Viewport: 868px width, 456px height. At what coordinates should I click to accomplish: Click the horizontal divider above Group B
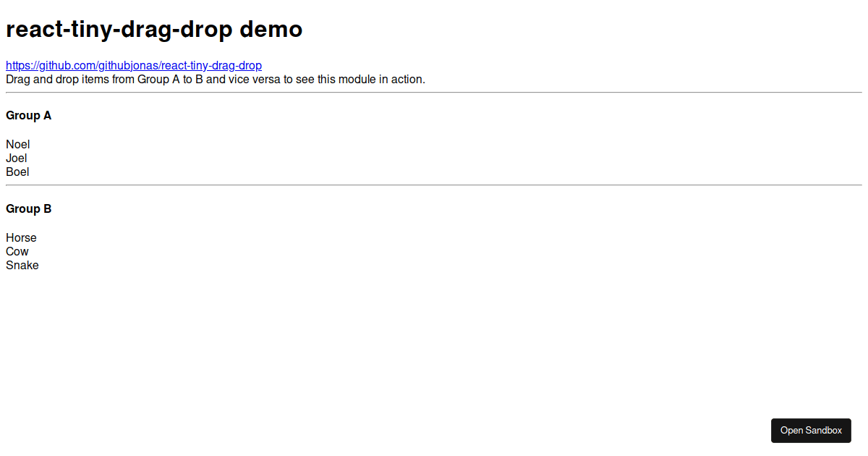tap(434, 185)
